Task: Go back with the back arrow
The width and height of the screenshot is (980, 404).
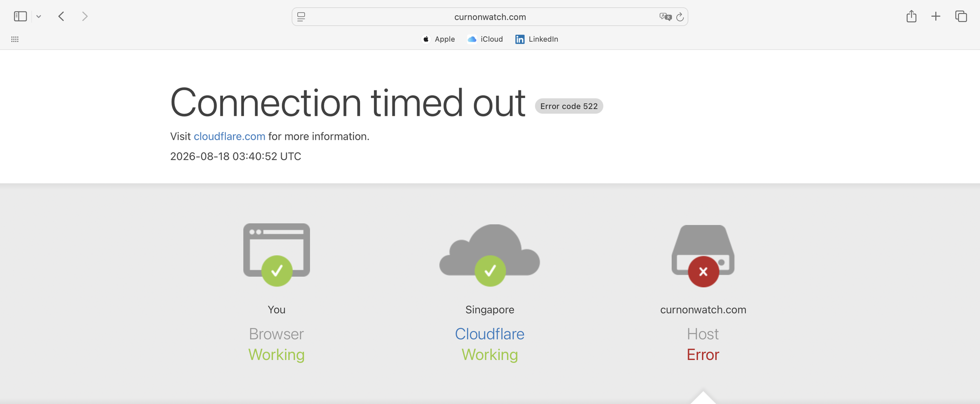Action: pyautogui.click(x=61, y=17)
